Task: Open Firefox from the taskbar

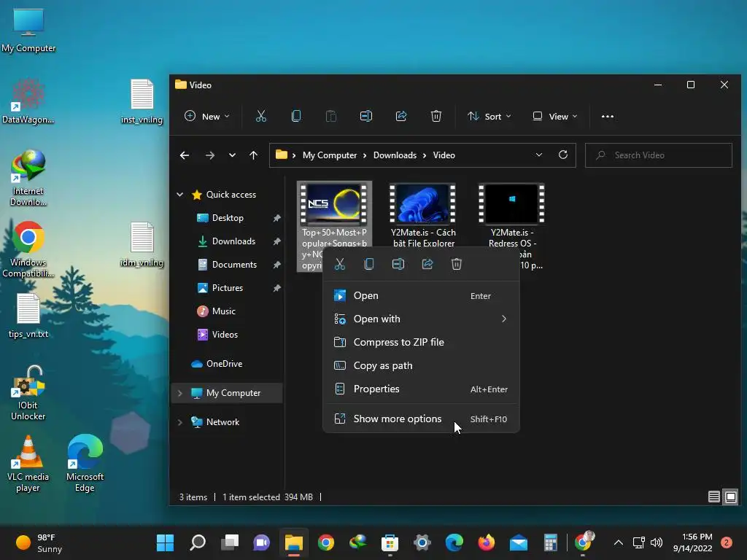Action: 486,542
